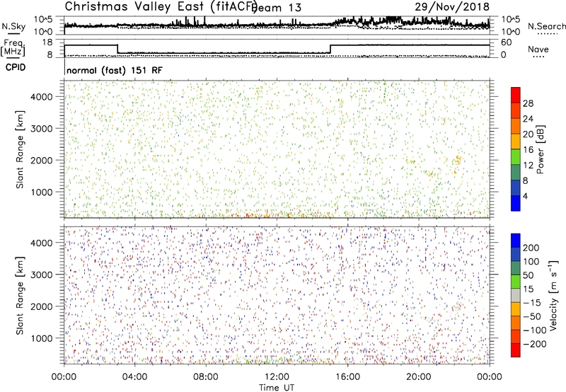Viewport: 566px width, 392px height.
Task: Click the '16:00' time tick label
Action: click(347, 377)
